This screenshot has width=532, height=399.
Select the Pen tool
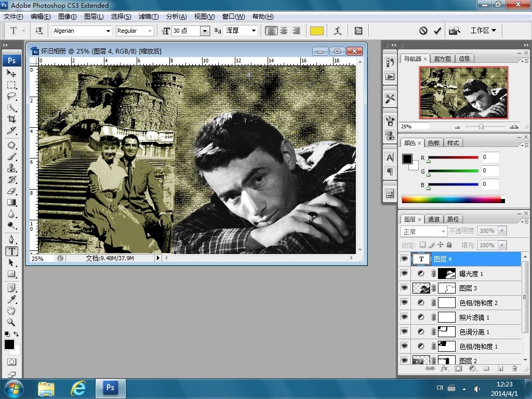tap(11, 240)
